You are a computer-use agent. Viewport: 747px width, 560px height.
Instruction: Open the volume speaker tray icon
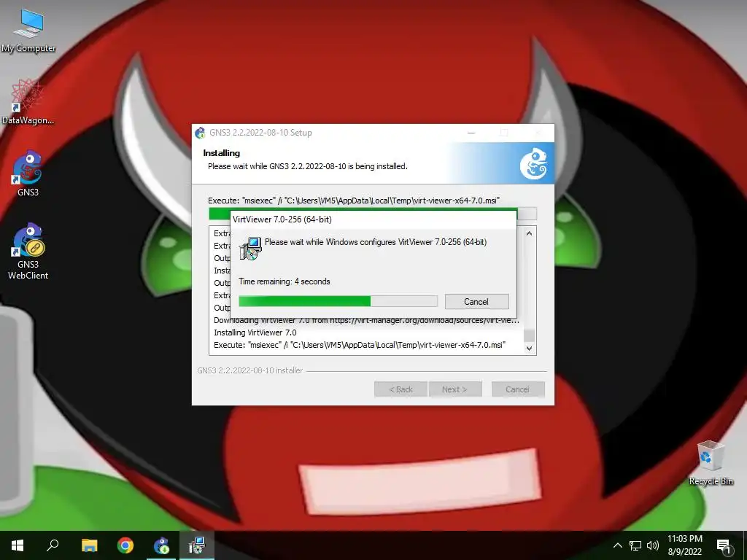pyautogui.click(x=653, y=545)
